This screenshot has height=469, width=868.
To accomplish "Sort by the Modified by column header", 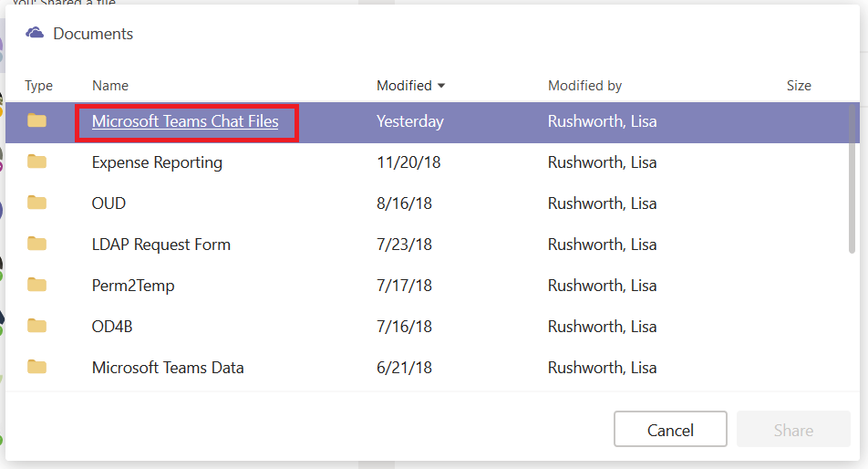I will click(x=584, y=86).
